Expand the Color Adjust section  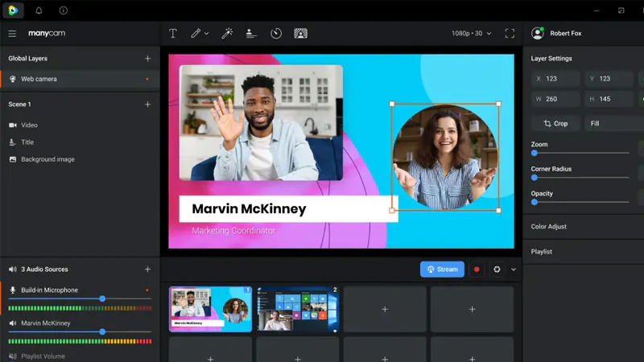[x=584, y=227]
